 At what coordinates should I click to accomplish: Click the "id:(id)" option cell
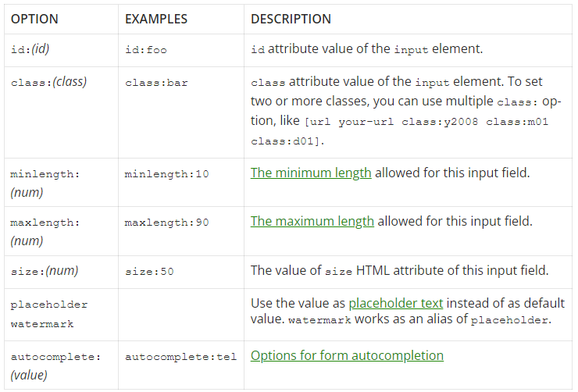point(30,49)
